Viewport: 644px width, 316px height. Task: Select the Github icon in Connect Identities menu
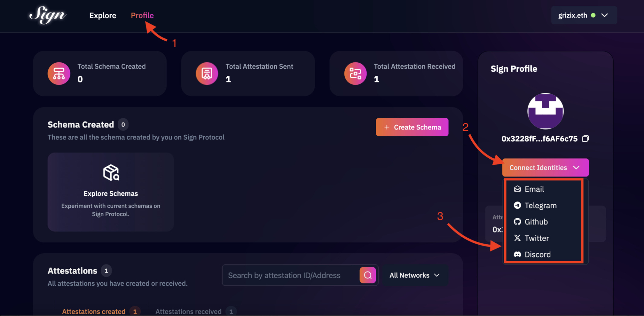(517, 222)
